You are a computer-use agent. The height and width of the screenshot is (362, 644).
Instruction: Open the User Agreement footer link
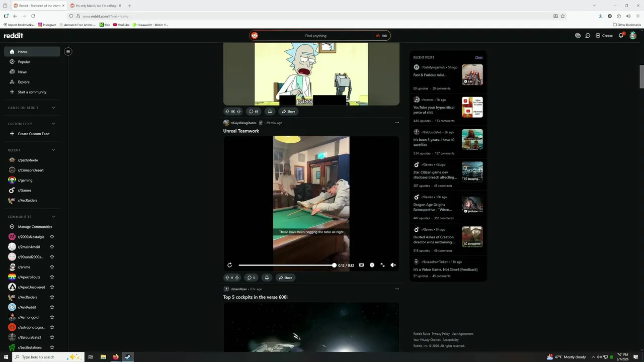(x=462, y=334)
